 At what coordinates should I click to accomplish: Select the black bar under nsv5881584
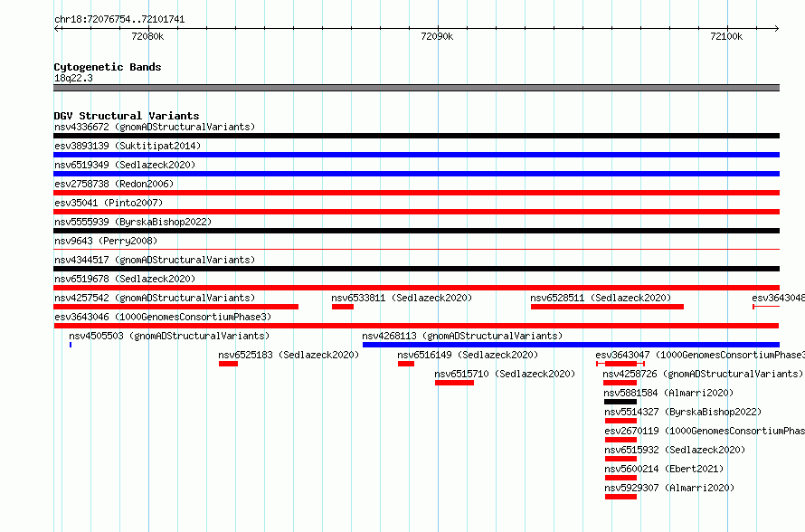pos(620,402)
